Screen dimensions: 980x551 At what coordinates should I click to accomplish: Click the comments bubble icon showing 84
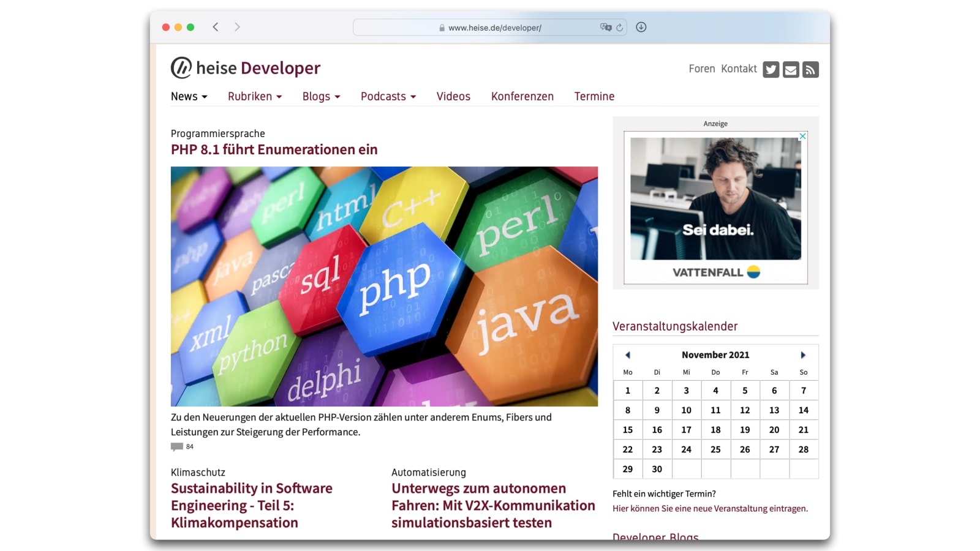(177, 447)
